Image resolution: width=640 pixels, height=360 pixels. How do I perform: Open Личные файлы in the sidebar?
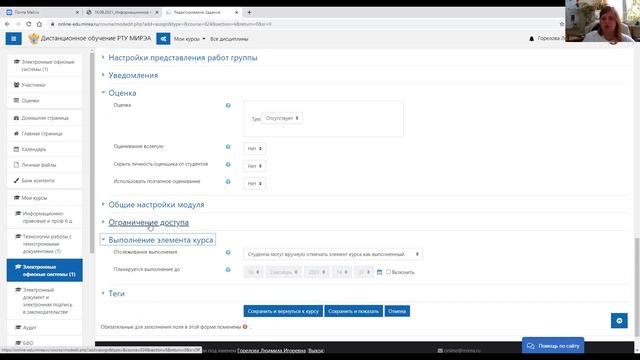(44, 165)
